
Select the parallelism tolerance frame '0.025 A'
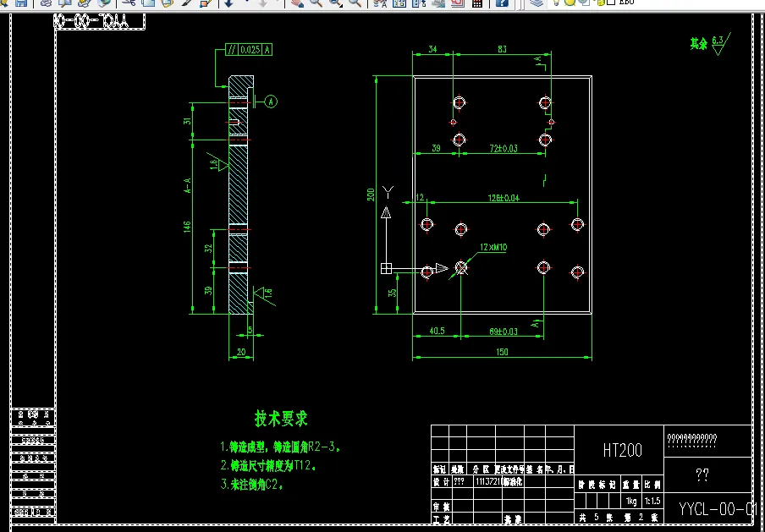pyautogui.click(x=249, y=49)
